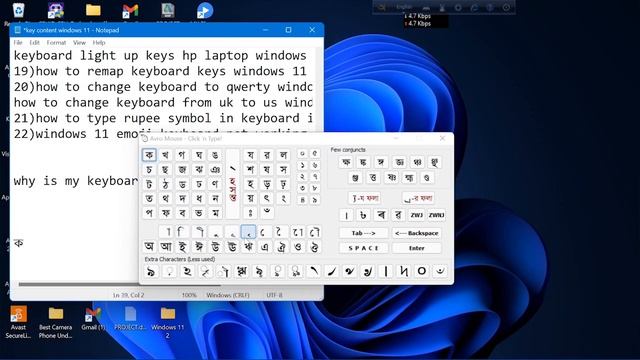Image resolution: width=640 pixels, height=360 pixels.
Task: Click the Enter button in Avro Mouse
Action: pyautogui.click(x=417, y=248)
